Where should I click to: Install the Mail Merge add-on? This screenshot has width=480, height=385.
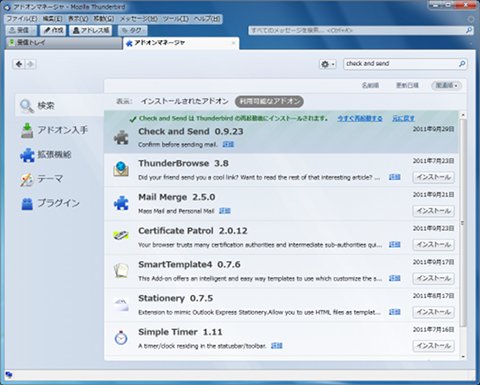pyautogui.click(x=433, y=211)
